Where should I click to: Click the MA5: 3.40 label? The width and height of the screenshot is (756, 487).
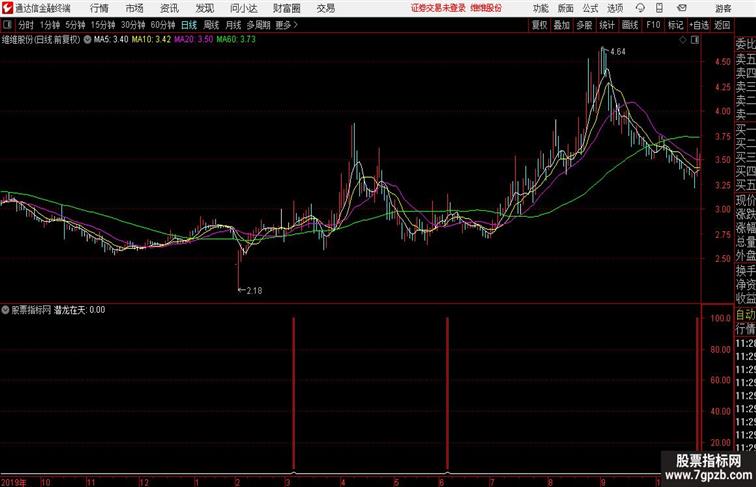[111, 40]
